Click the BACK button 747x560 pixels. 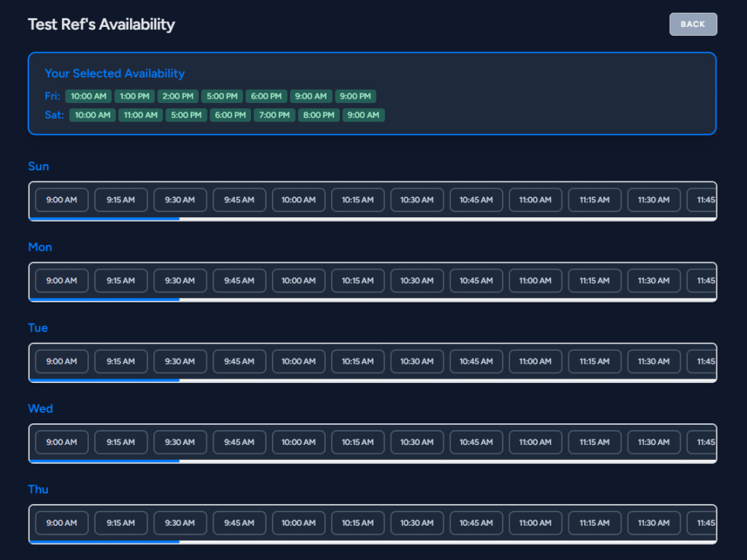tap(692, 25)
